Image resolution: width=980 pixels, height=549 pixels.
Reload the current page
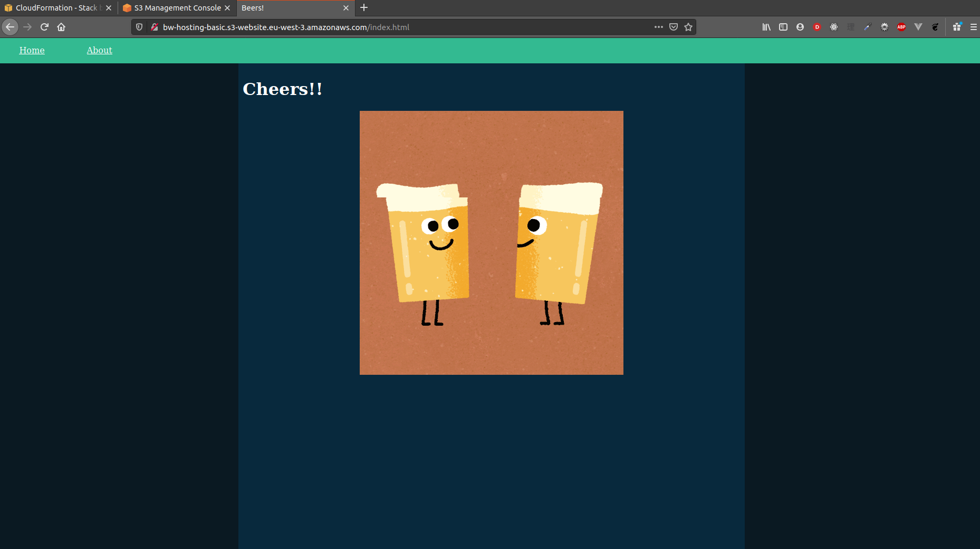click(x=44, y=27)
